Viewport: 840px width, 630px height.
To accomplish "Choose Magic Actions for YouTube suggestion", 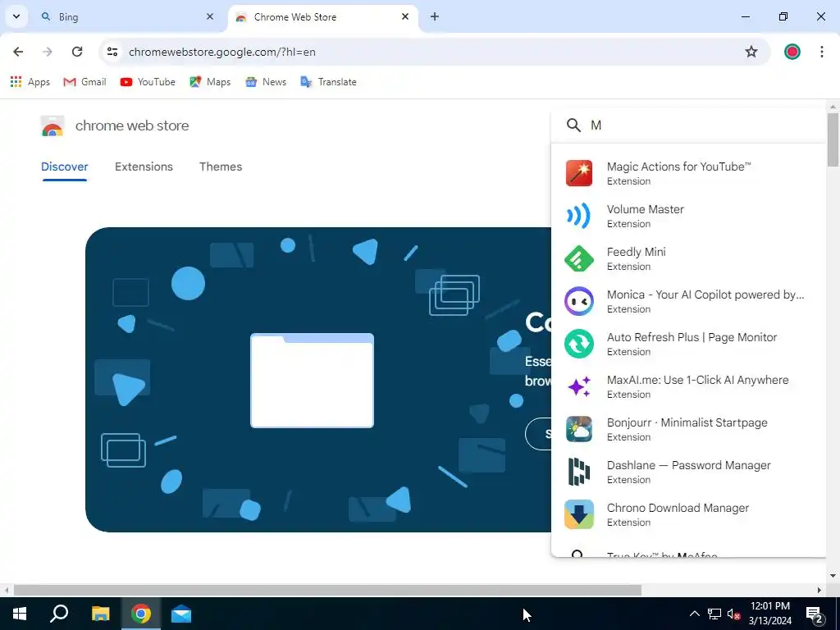I will tap(688, 173).
